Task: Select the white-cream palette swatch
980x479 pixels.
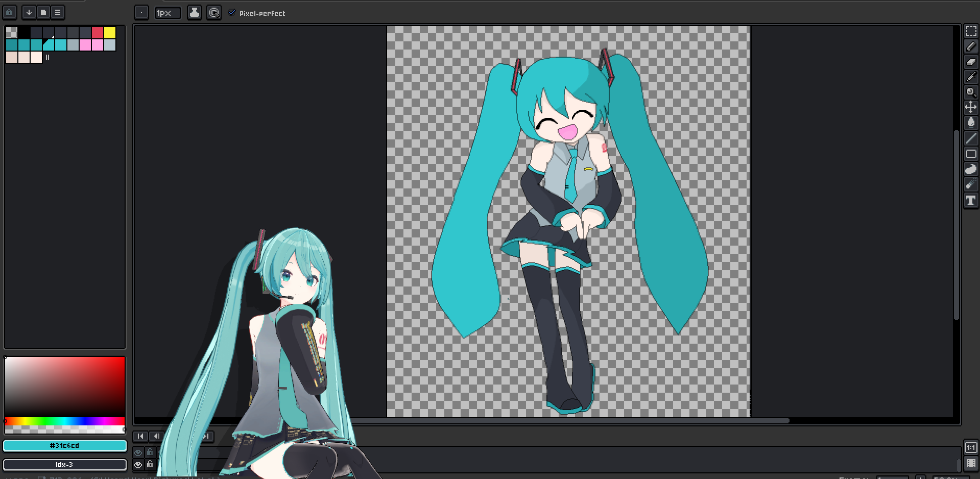Action: click(x=36, y=57)
